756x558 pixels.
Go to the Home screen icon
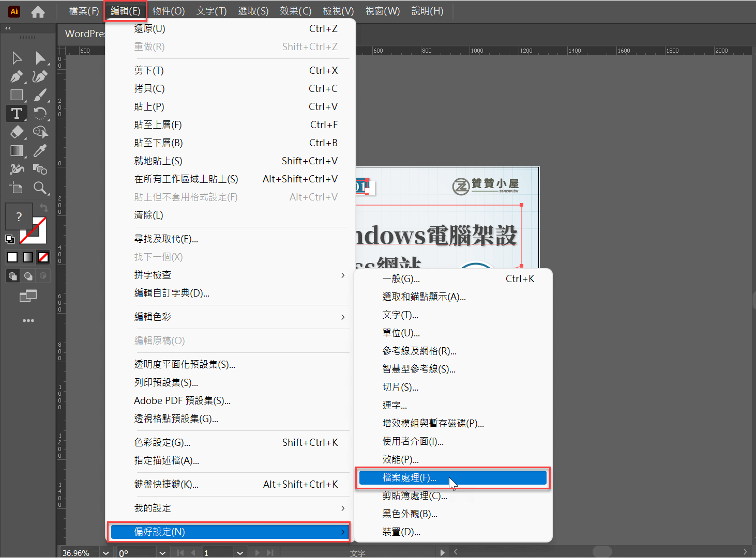click(38, 11)
